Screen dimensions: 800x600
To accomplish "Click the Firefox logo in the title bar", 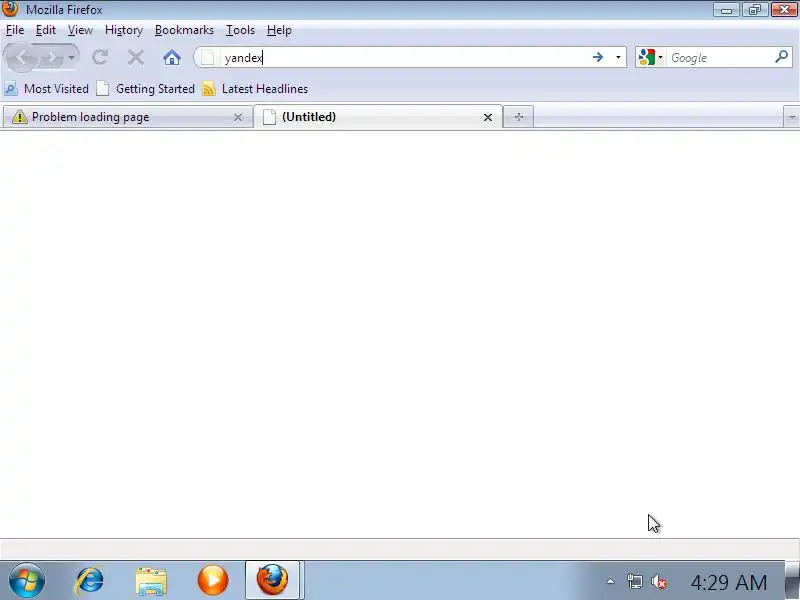I will 10,9.
